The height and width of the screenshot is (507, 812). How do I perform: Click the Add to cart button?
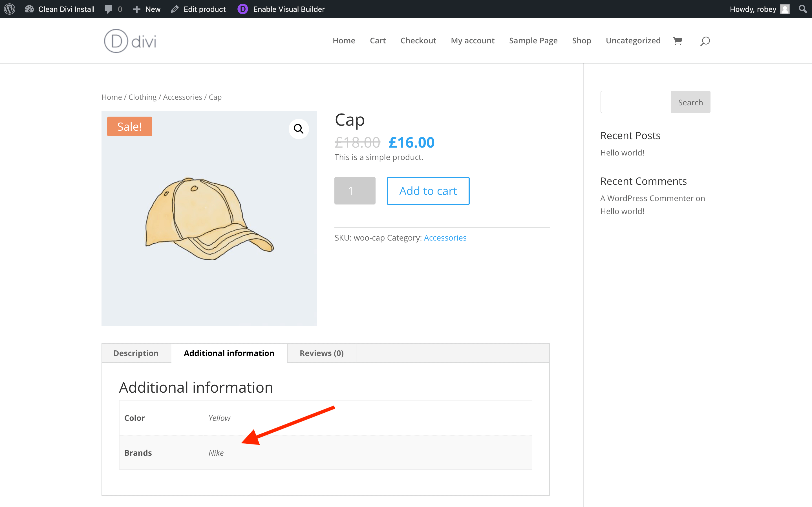(427, 190)
